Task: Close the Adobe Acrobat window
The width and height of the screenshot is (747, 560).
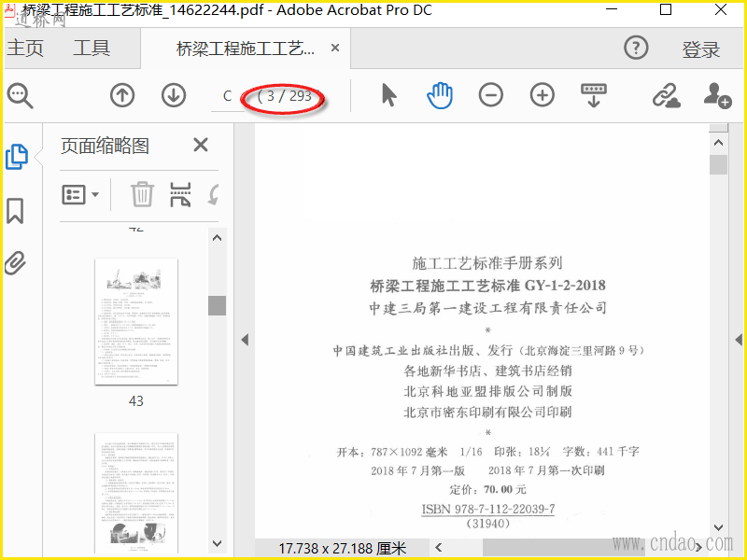Action: coord(721,9)
